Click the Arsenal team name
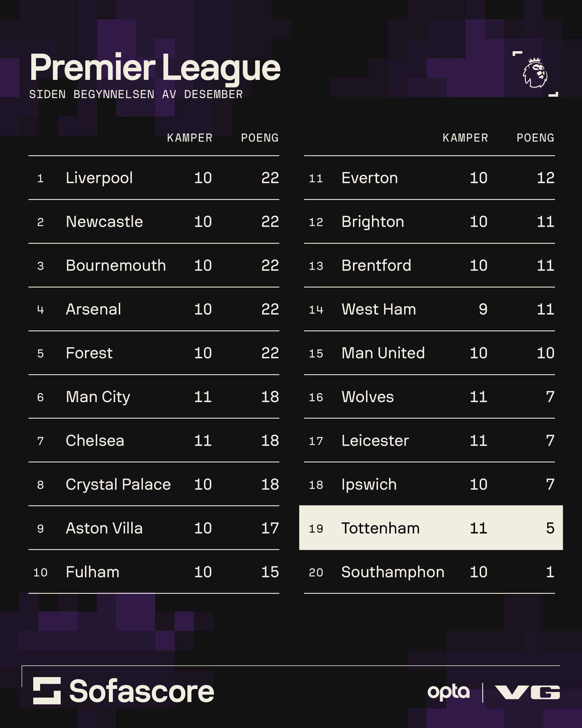 (93, 309)
